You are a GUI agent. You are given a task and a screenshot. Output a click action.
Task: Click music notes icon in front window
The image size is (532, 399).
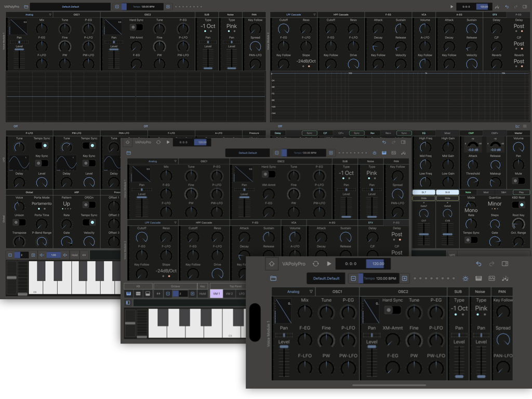point(505,278)
